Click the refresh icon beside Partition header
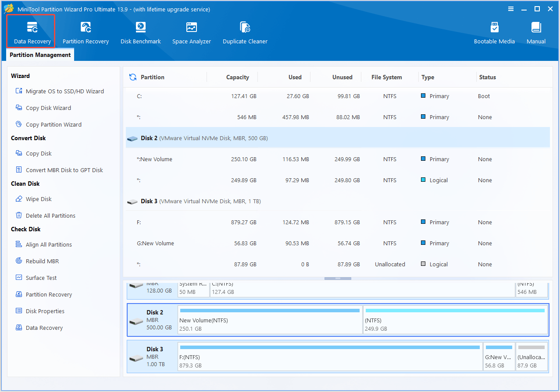Screen dimensions: 560x392 [132, 77]
